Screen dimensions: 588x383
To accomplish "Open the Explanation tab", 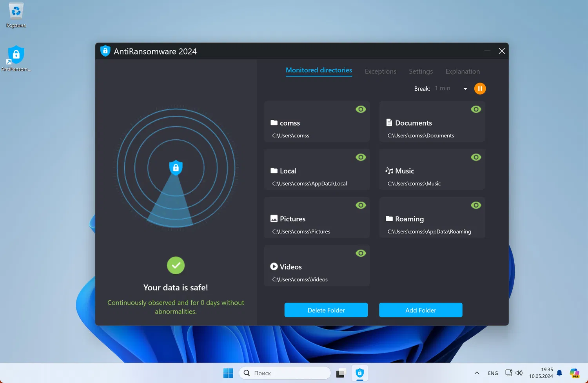I will click(x=463, y=71).
